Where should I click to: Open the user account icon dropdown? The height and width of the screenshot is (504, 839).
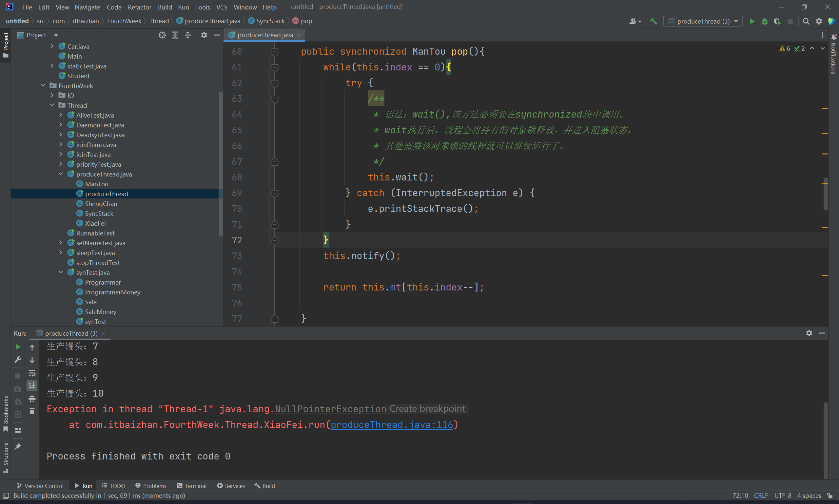click(635, 21)
